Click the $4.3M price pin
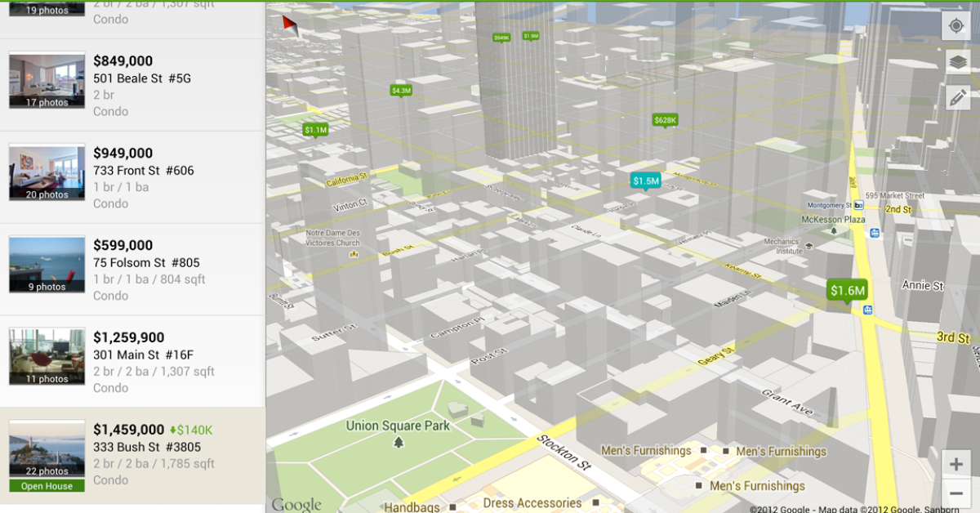 coord(401,91)
